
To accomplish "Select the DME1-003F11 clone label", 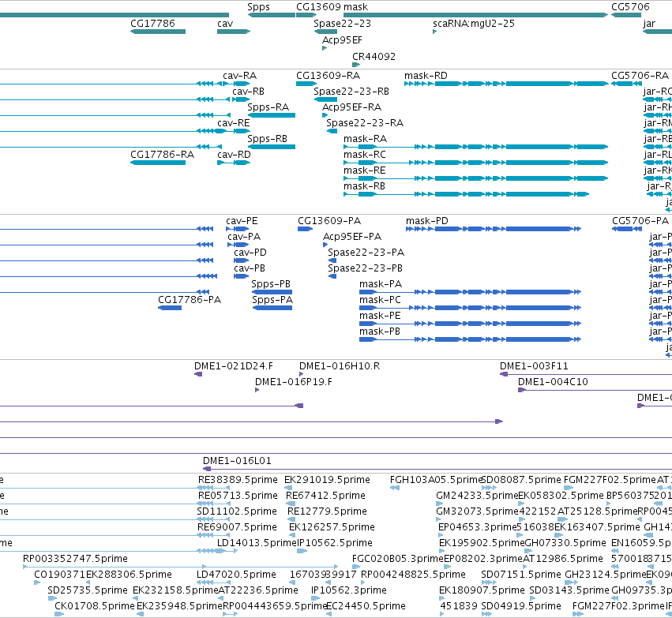I will click(534, 365).
